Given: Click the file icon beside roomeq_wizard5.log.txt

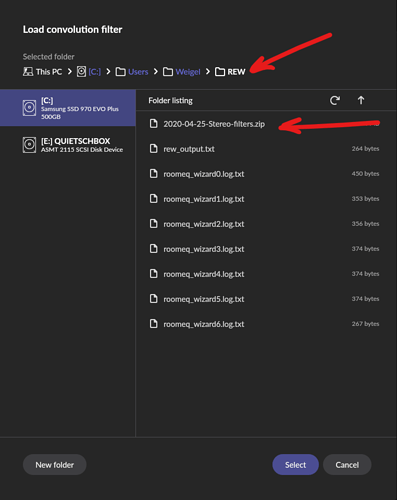Looking at the screenshot, I should click(x=153, y=298).
